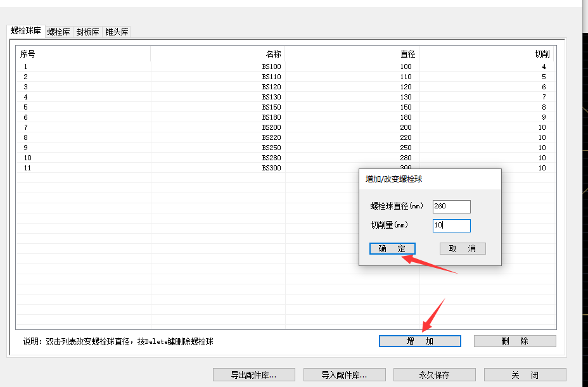The width and height of the screenshot is (588, 387).
Task: Click the 关闭 button
Action: click(525, 374)
